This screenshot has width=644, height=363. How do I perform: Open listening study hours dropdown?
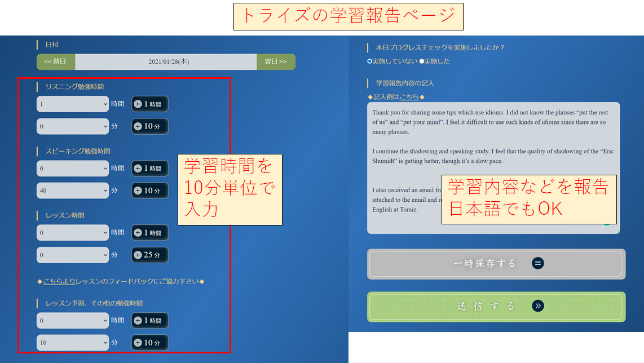tap(73, 104)
